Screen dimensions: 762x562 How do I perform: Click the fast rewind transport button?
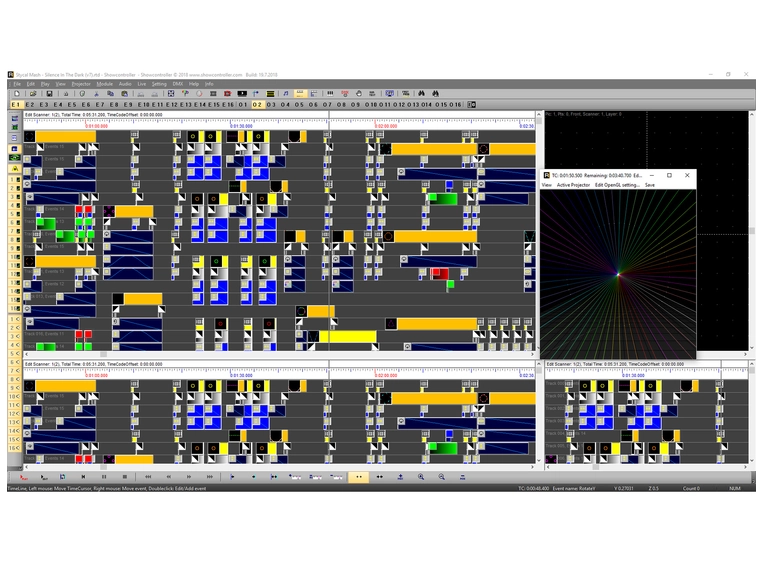(x=148, y=477)
